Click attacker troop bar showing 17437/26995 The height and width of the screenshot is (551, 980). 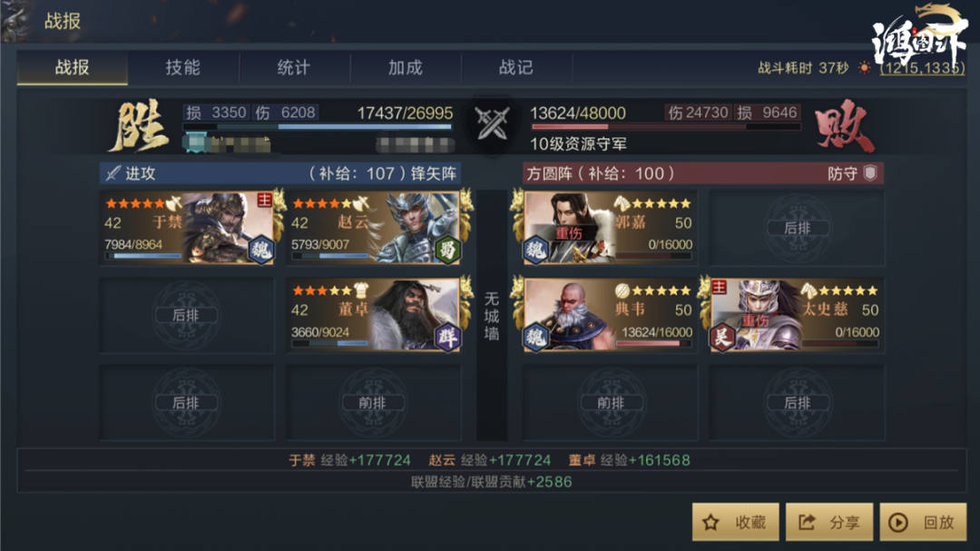[x=317, y=126]
